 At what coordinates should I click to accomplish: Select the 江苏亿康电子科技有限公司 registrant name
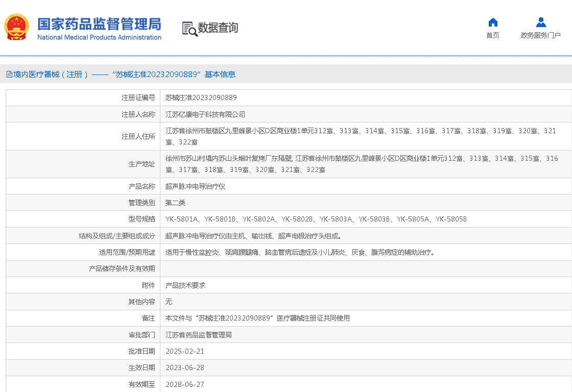point(205,114)
